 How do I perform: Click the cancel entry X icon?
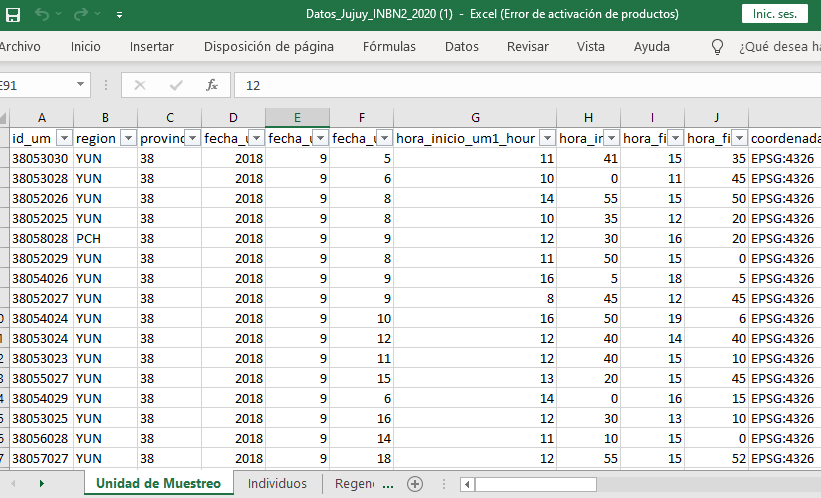140,86
